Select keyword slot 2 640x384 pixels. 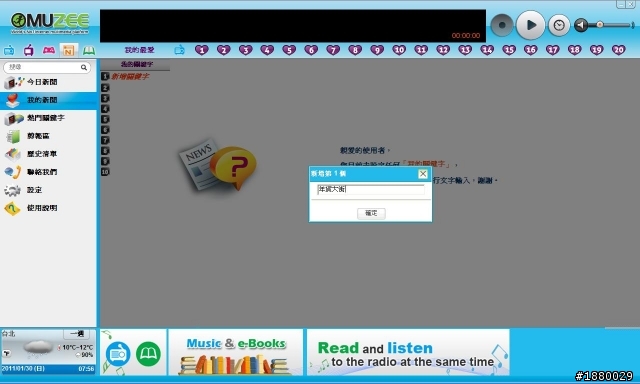tap(105, 88)
